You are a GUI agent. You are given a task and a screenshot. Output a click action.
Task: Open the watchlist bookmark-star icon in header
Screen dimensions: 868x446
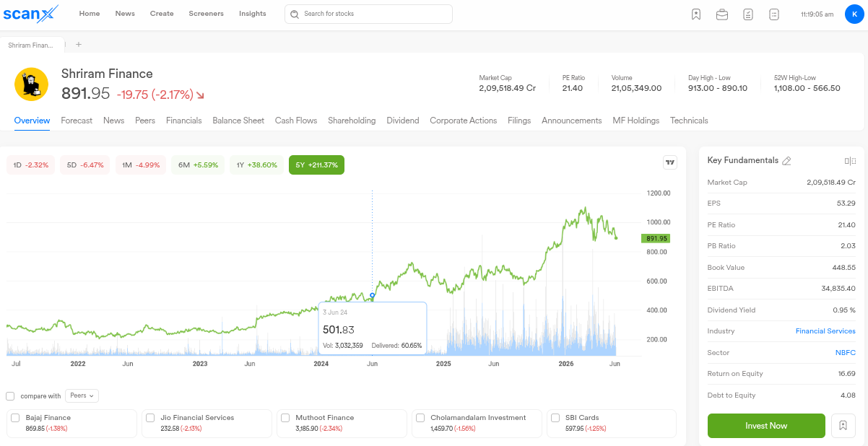695,14
